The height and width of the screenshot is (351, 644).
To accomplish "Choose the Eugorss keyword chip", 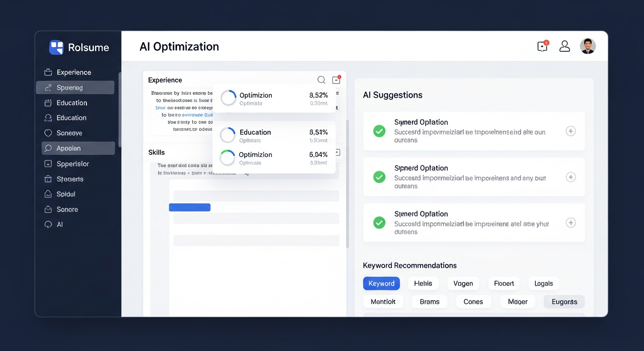I will [x=564, y=302].
